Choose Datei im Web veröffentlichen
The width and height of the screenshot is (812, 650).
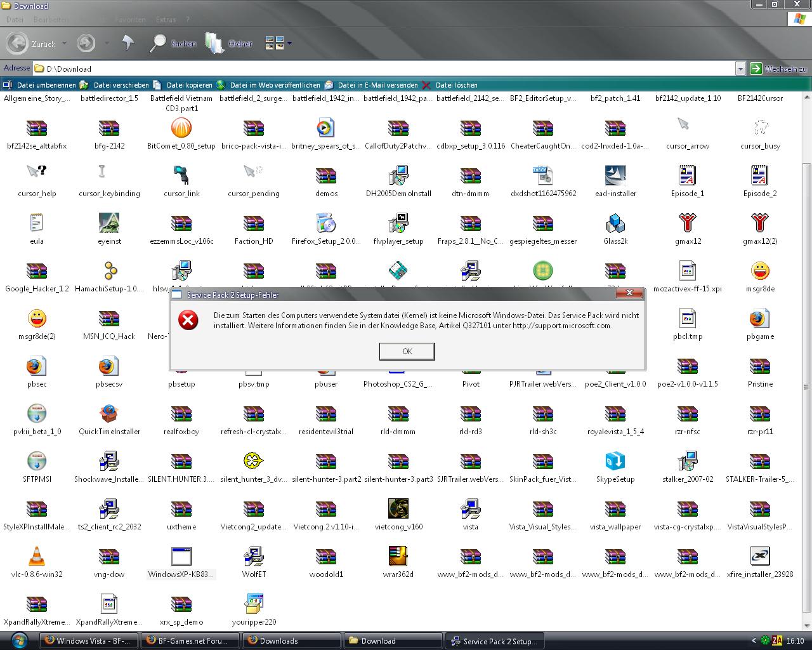tap(268, 85)
